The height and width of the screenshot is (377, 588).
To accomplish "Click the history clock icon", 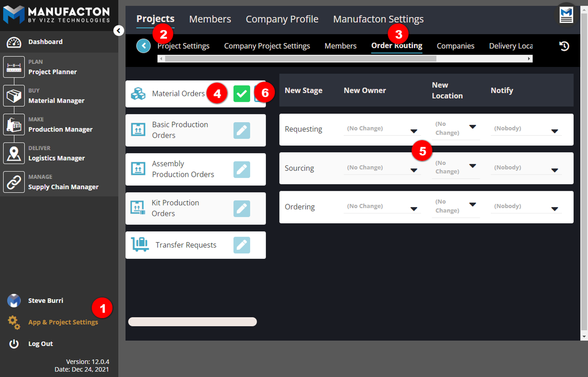I will (x=564, y=46).
